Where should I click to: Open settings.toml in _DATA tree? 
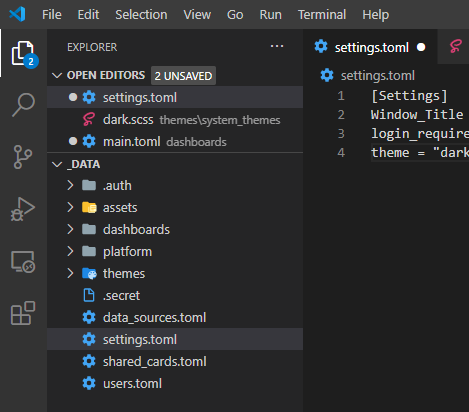(175, 339)
